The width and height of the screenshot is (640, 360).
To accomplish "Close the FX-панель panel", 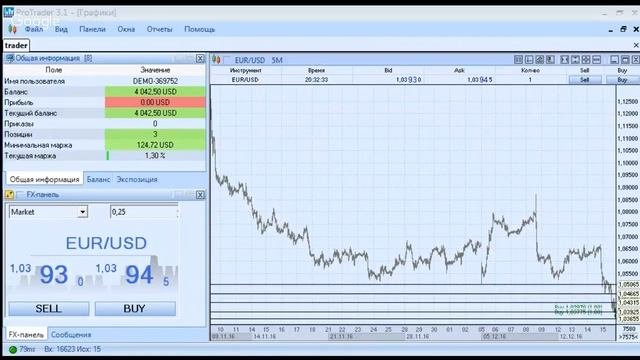I will (200, 195).
